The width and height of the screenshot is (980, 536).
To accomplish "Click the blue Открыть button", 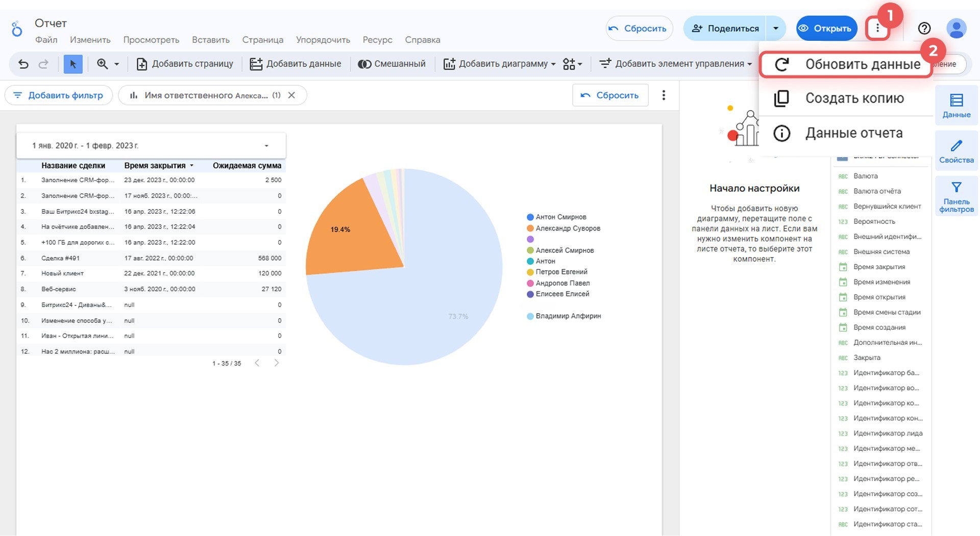I will pyautogui.click(x=826, y=29).
